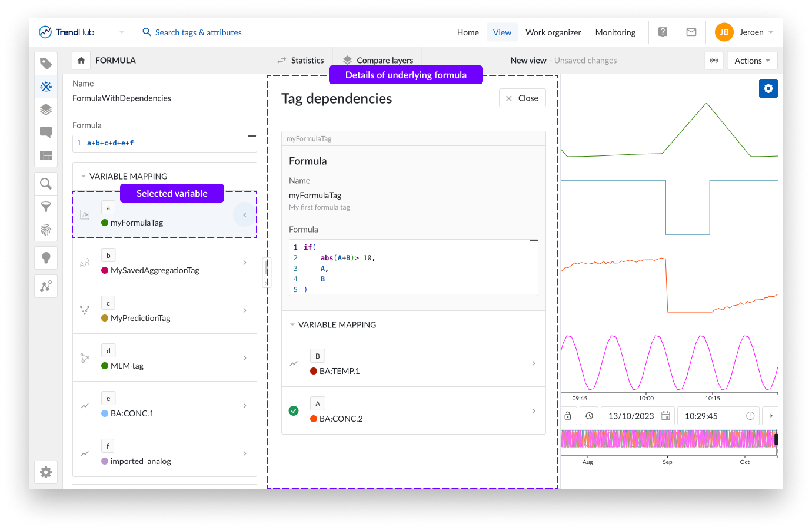The image size is (812, 530).
Task: Collapse left panel VARIABLE MAPPING section
Action: [84, 176]
